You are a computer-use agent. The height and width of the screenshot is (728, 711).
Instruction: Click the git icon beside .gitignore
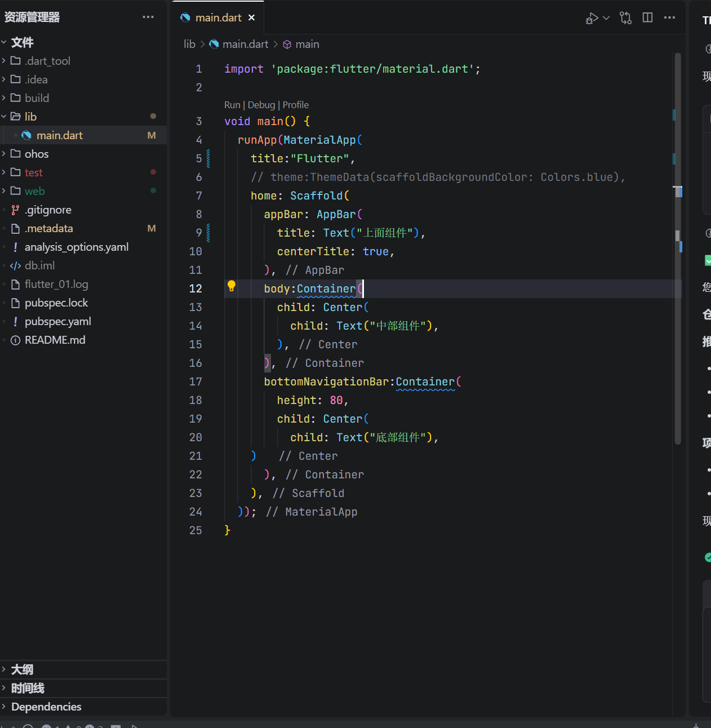pyautogui.click(x=15, y=210)
